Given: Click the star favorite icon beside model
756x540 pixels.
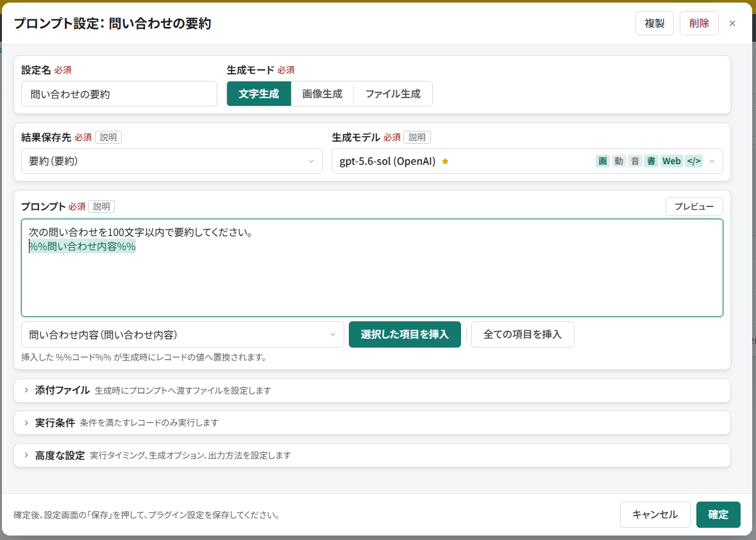Looking at the screenshot, I should pyautogui.click(x=445, y=162).
